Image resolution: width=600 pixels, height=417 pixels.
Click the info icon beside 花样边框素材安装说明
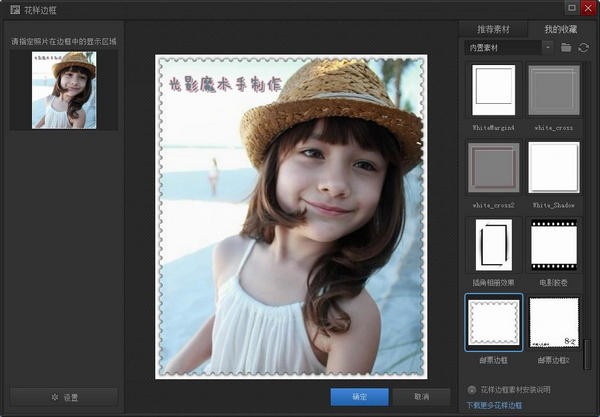pos(471,390)
